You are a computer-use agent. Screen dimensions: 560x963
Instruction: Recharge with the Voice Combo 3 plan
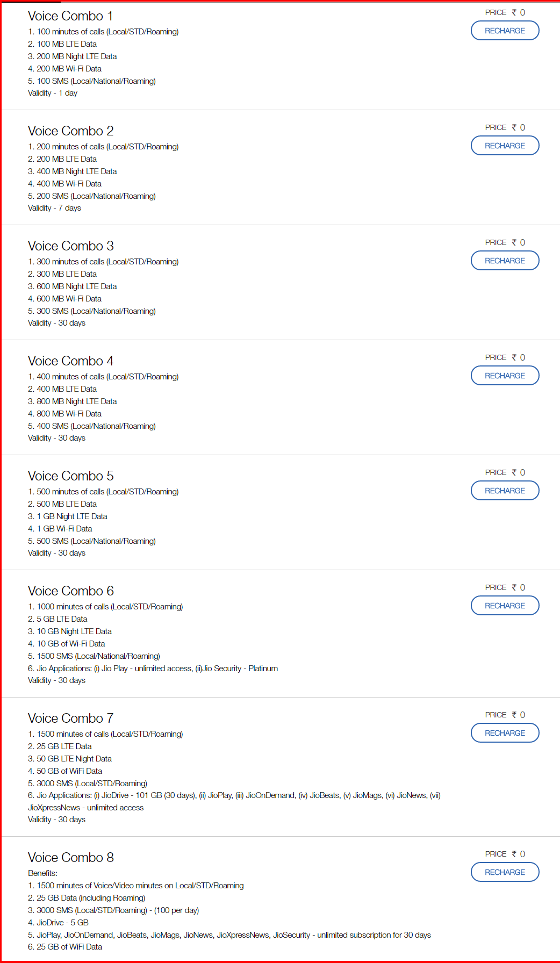click(505, 261)
